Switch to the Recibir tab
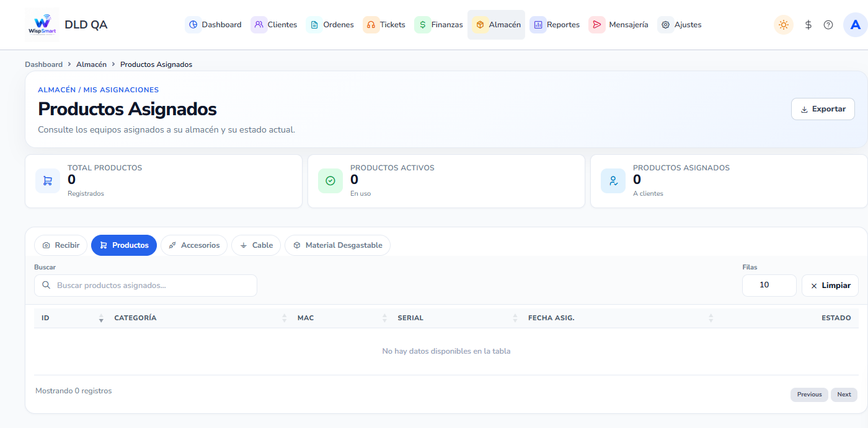This screenshot has width=868, height=428. click(61, 245)
